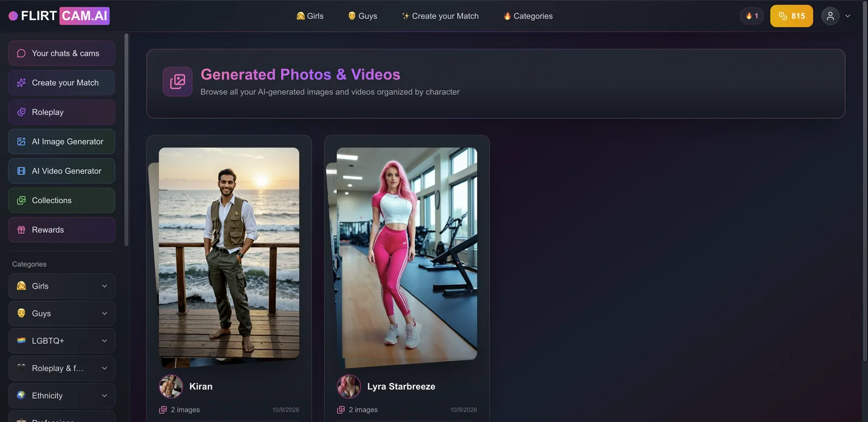Open Categories in the top navigation
The height and width of the screenshot is (422, 868).
tap(528, 16)
